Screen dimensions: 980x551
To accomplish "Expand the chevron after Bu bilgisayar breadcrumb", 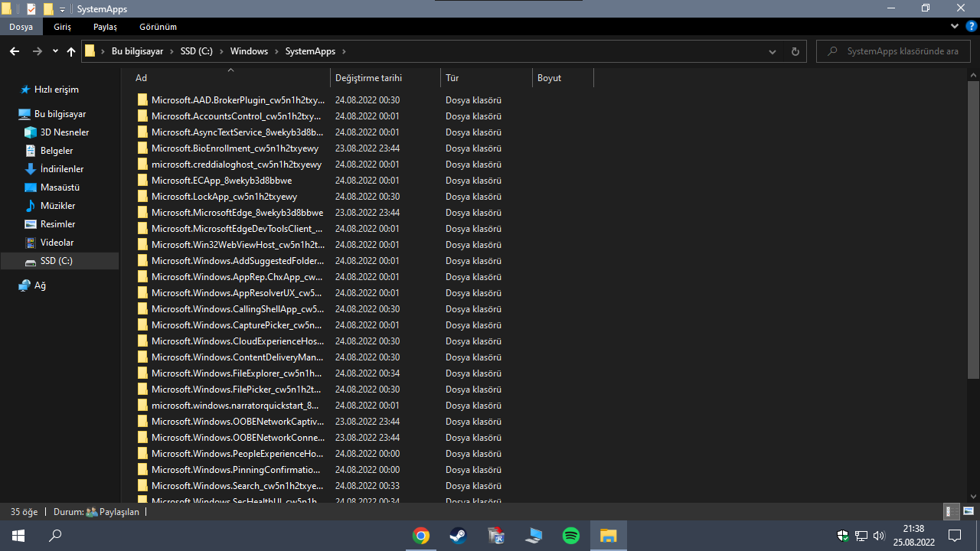I will click(172, 51).
